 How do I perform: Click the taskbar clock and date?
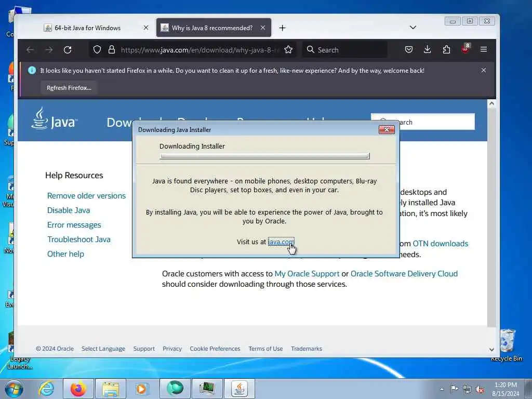pos(506,389)
